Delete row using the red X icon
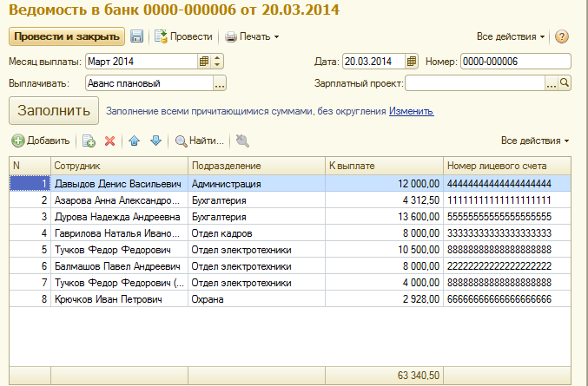Screen dimensions: 588x386 click(x=109, y=141)
